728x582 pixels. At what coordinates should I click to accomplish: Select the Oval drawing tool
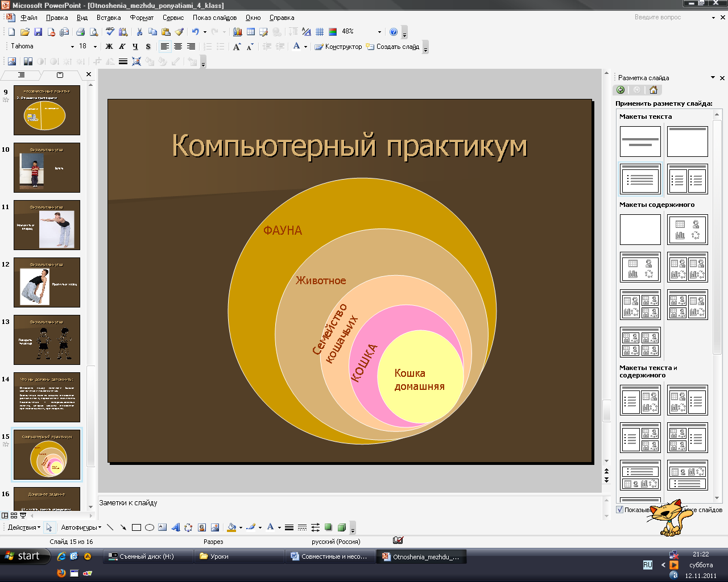coord(150,527)
